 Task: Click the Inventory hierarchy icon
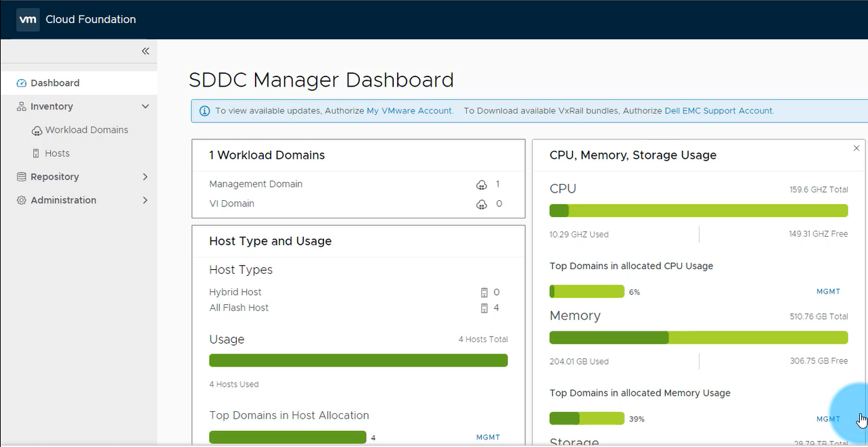pyautogui.click(x=21, y=107)
